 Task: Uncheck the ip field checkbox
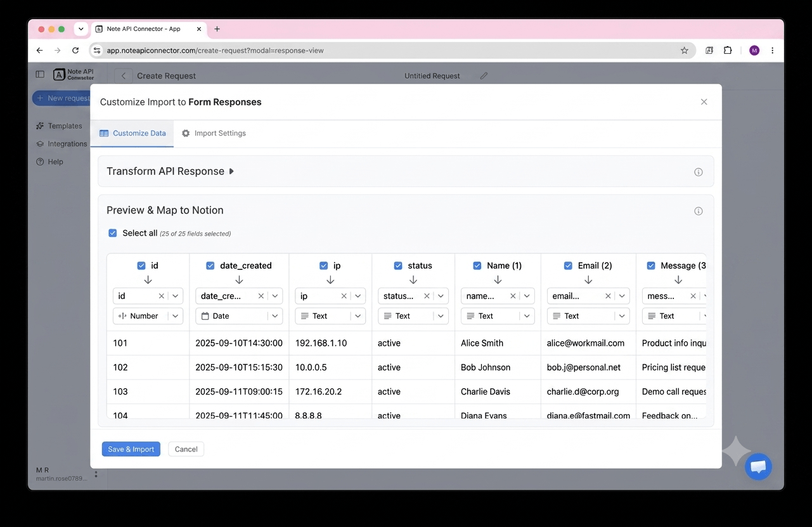click(x=323, y=266)
